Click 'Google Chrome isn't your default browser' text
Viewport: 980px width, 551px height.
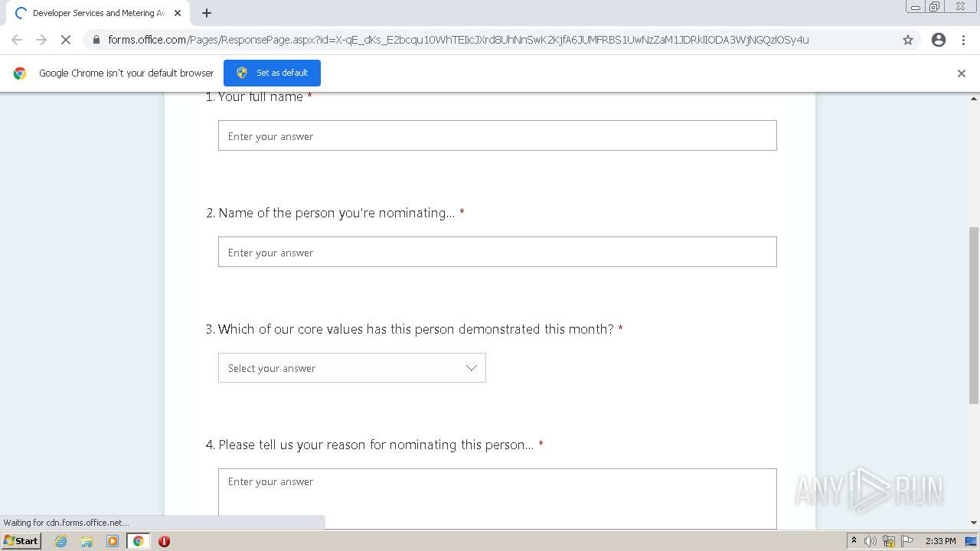pyautogui.click(x=126, y=73)
